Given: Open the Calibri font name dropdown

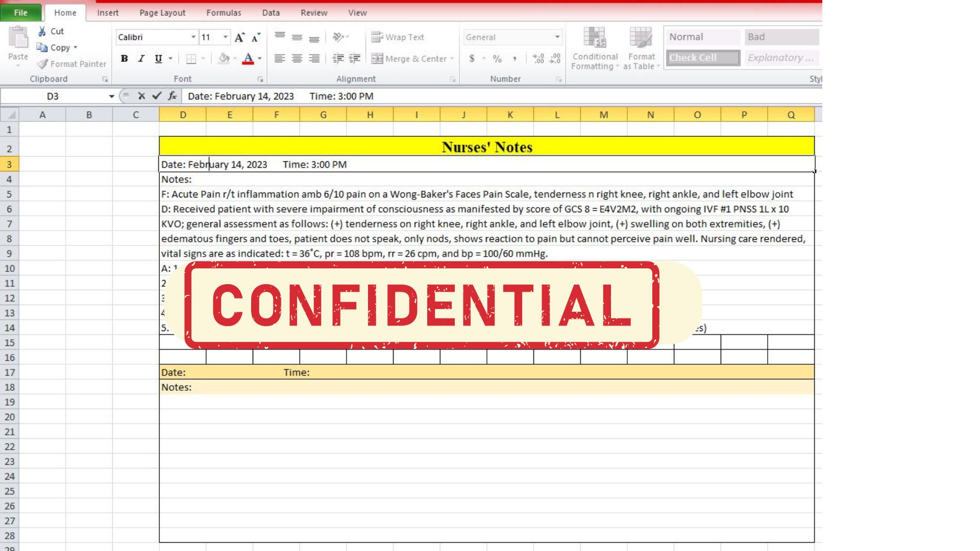Looking at the screenshot, I should (193, 37).
